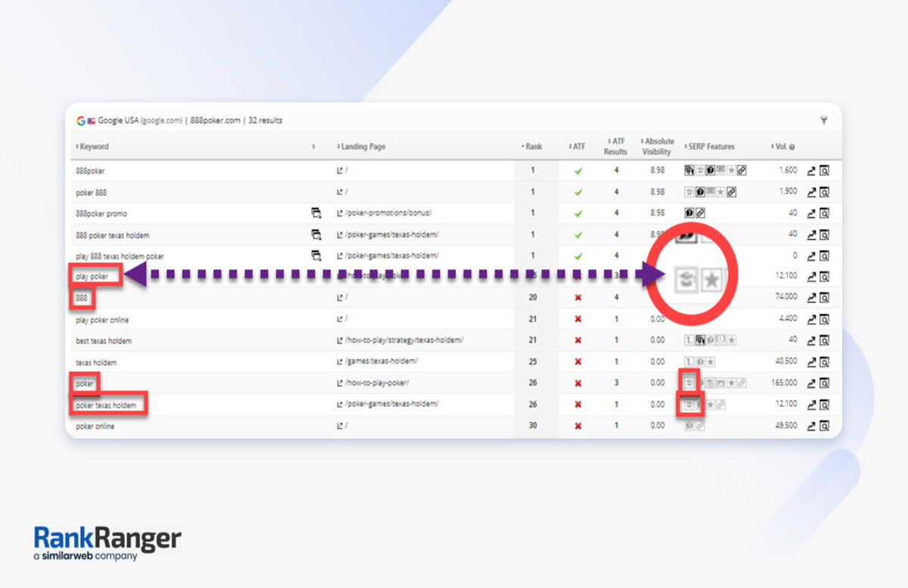Select keyword 'poker online'
This screenshot has width=908, height=588.
click(95, 426)
